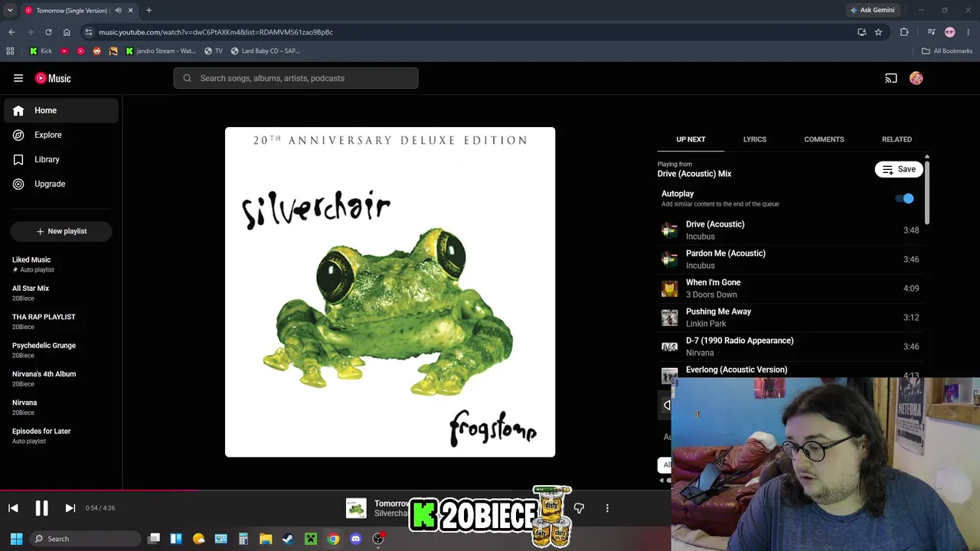Click the Search songs, albums, artists field
This screenshot has height=551, width=980.
pos(296,78)
